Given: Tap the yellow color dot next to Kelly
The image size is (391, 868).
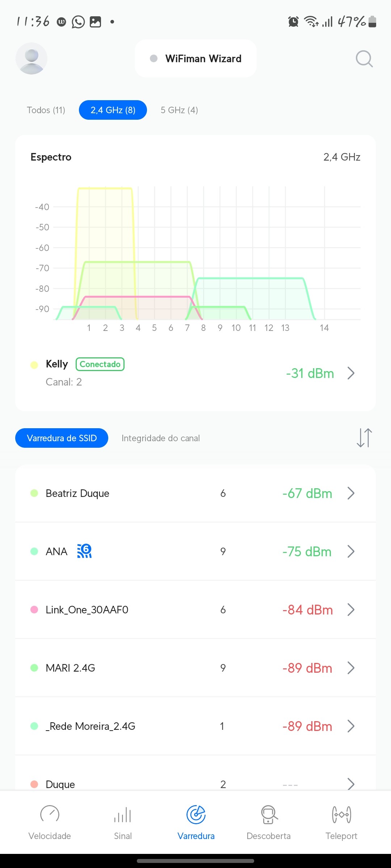Looking at the screenshot, I should click(34, 365).
